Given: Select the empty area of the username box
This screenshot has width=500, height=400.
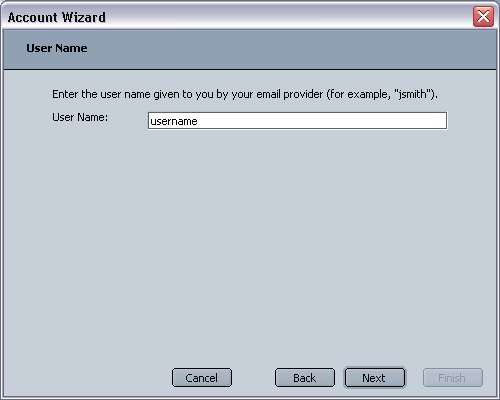Looking at the screenshot, I should [320, 121].
